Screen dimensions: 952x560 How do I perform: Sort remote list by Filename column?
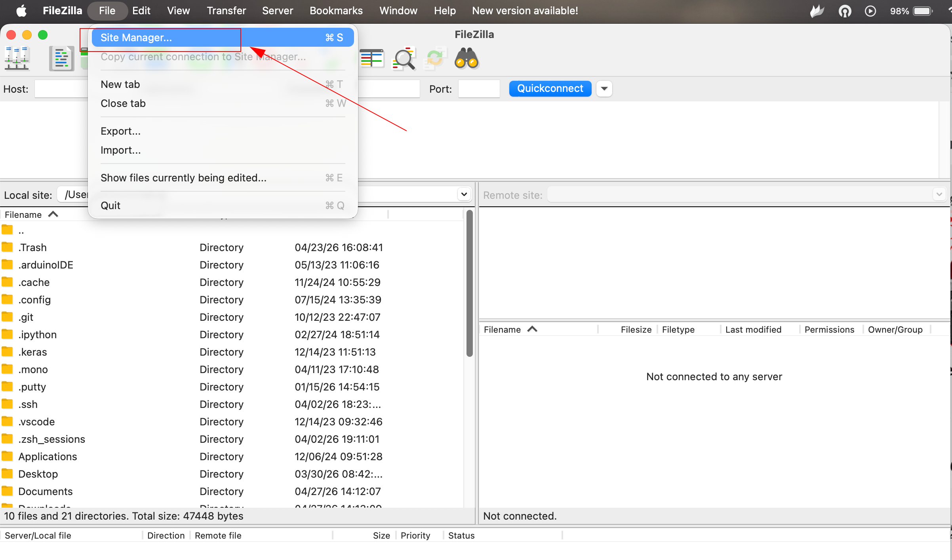[x=502, y=330]
